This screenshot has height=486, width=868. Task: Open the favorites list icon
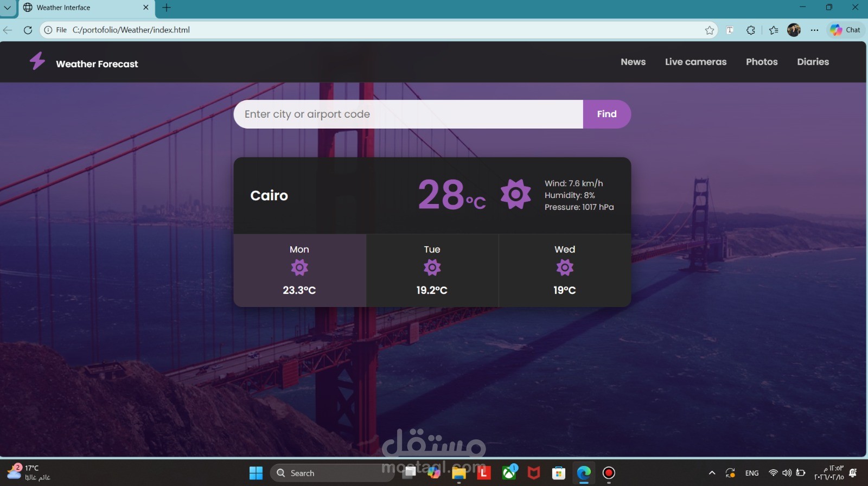(774, 30)
